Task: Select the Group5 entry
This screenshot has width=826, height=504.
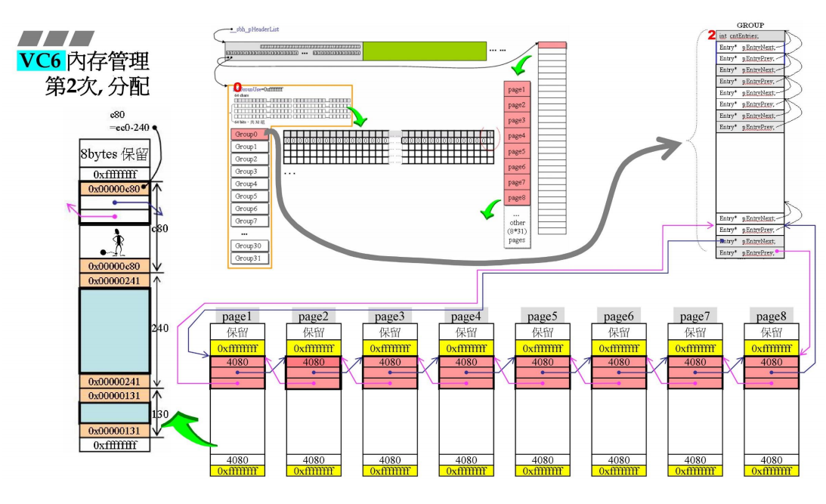Action: click(249, 196)
